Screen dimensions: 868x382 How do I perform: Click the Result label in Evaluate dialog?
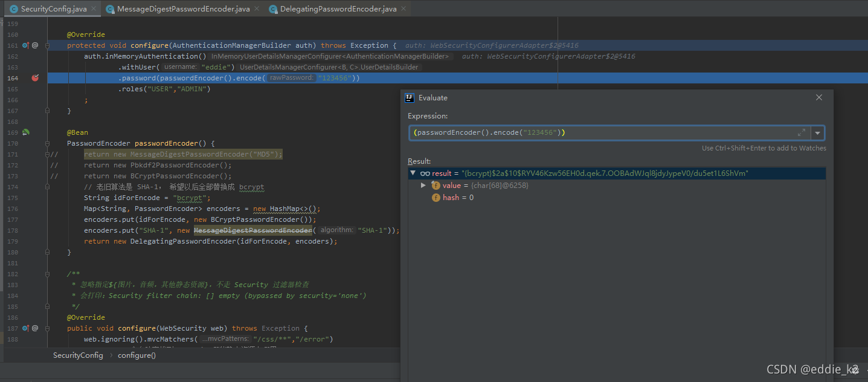[x=419, y=161]
